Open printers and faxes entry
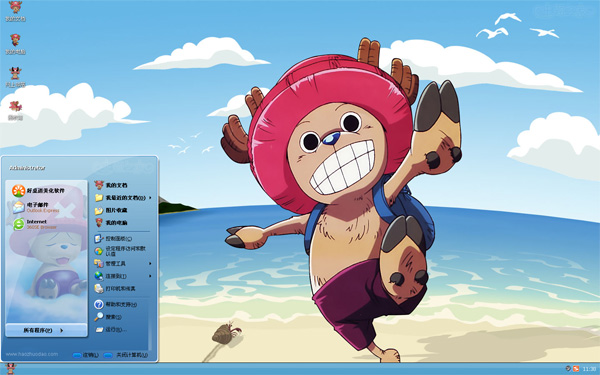The width and height of the screenshot is (600, 375). (122, 288)
